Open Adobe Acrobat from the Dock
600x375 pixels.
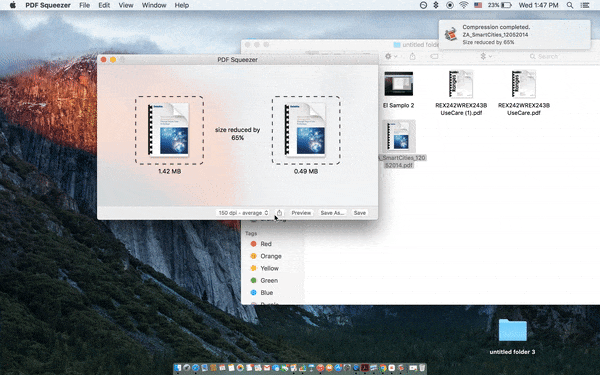click(x=365, y=368)
